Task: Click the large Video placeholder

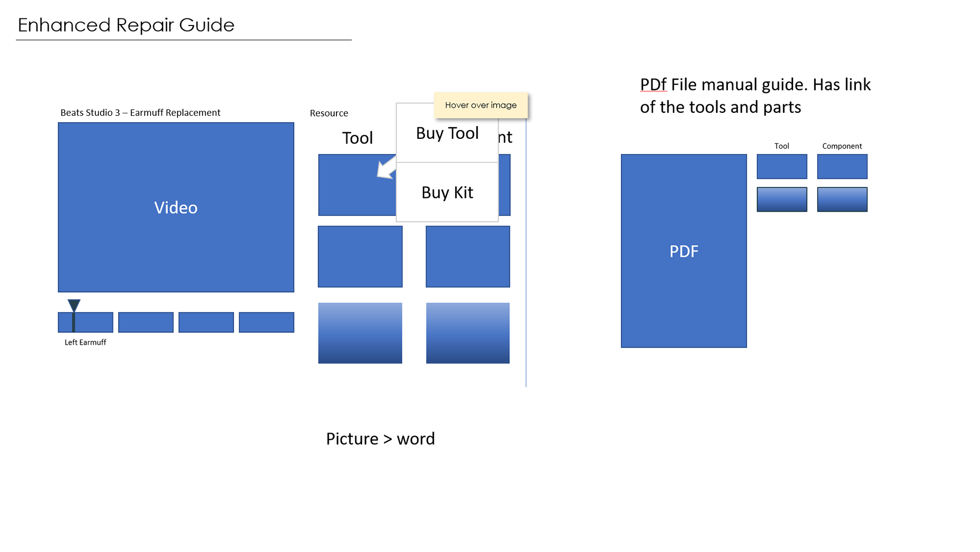Action: pyautogui.click(x=176, y=207)
